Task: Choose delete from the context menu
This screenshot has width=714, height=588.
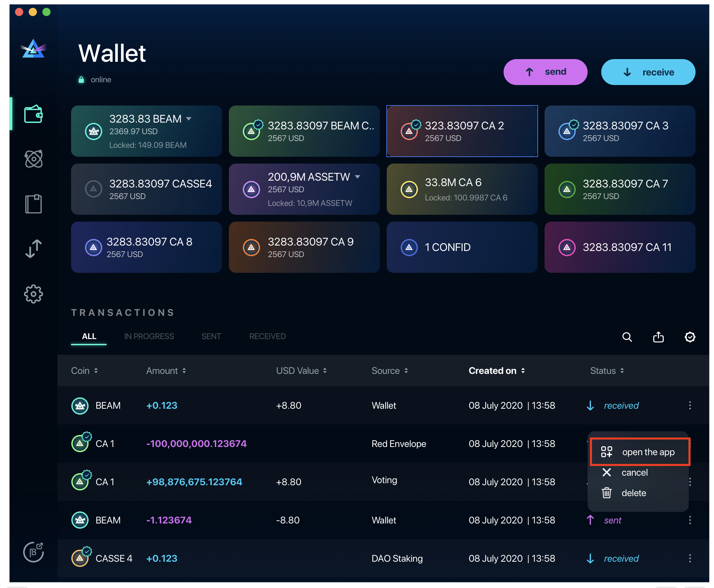Action: (634, 493)
